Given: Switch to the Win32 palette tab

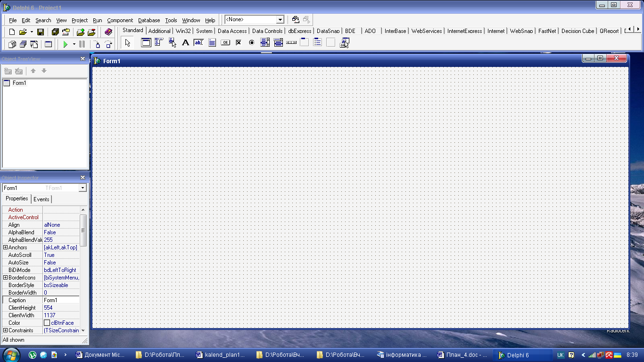Looking at the screenshot, I should (x=183, y=31).
